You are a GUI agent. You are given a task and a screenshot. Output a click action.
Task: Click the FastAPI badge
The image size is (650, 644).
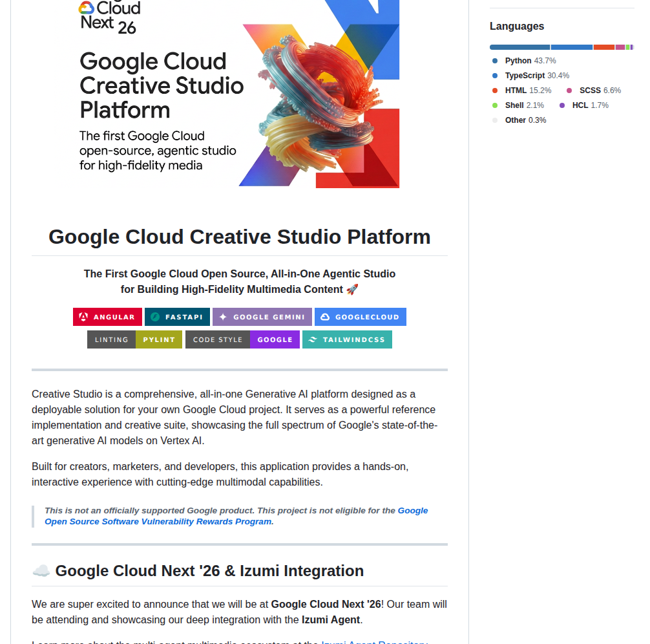click(x=177, y=317)
